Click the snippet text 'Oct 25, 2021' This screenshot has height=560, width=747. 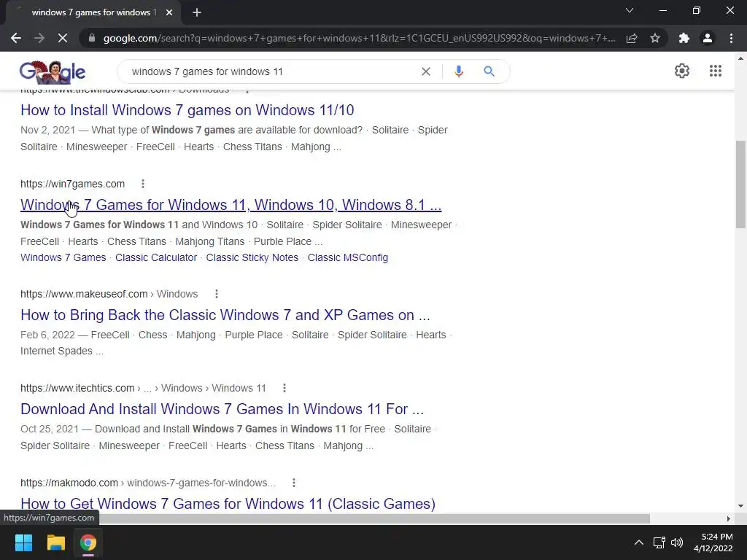50,429
